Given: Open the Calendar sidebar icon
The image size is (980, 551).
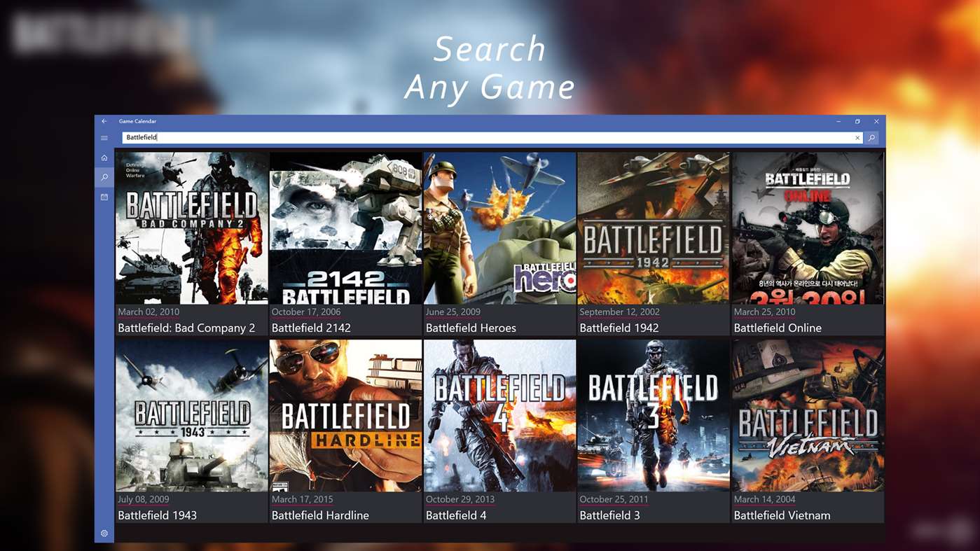Looking at the screenshot, I should point(104,197).
